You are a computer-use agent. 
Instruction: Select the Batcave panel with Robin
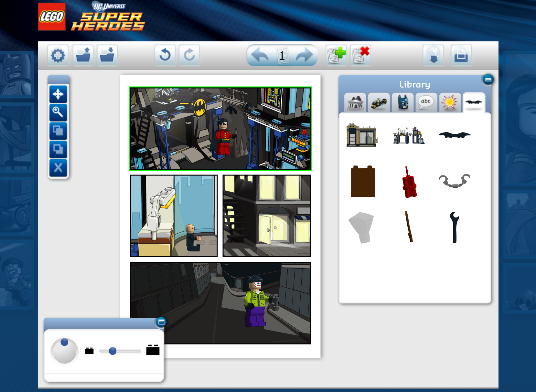point(220,129)
